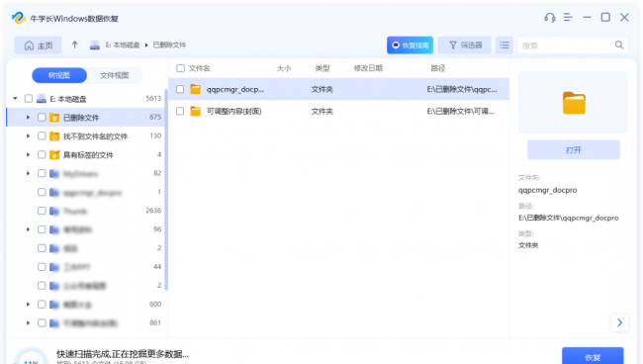The height and width of the screenshot is (364, 643).
Task: Click blue folder icon with count 600
Action: 54,305
